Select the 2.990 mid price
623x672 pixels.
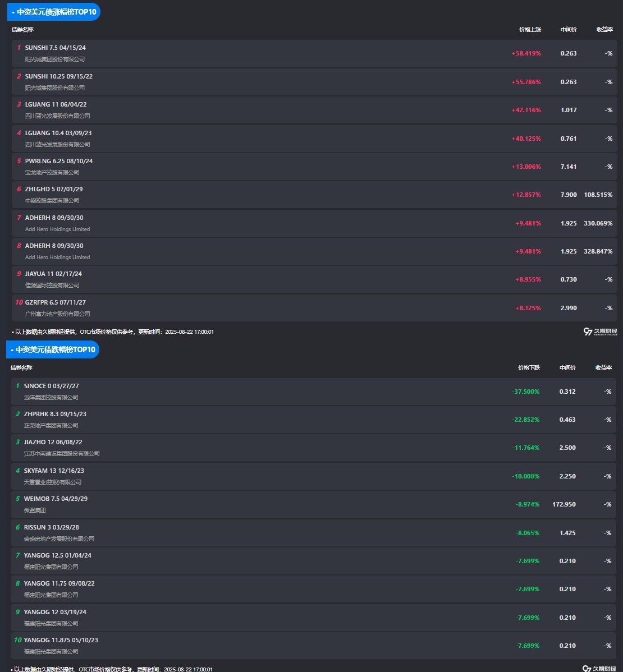pyautogui.click(x=569, y=308)
